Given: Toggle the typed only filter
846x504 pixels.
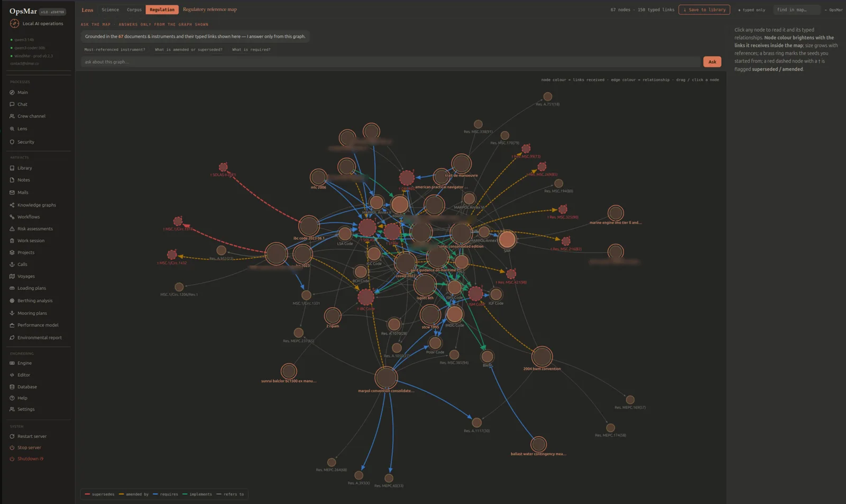Looking at the screenshot, I should 751,10.
